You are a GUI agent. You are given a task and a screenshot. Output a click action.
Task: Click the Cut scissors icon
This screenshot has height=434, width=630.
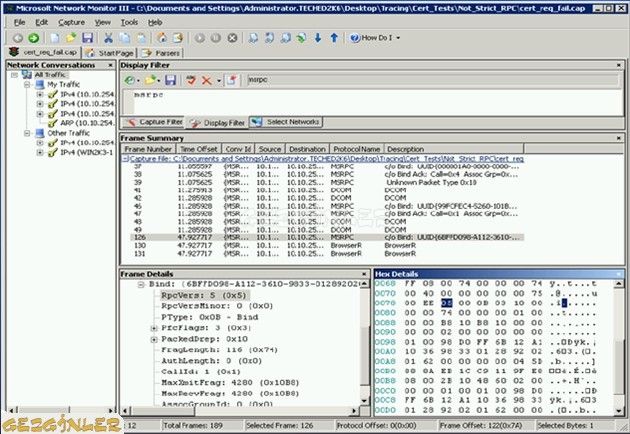coord(108,38)
